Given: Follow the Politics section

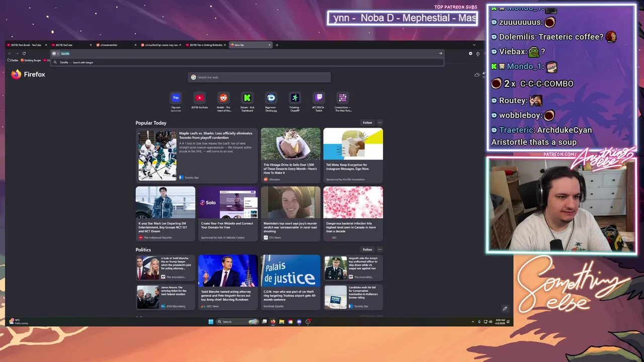Looking at the screenshot, I should coord(367,249).
